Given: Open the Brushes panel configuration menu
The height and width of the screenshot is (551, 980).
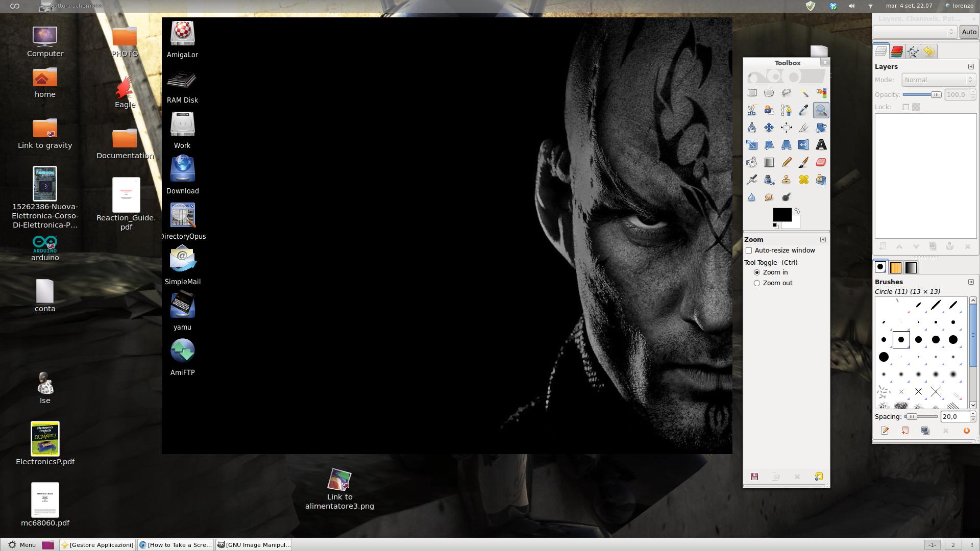Looking at the screenshot, I should tap(971, 282).
